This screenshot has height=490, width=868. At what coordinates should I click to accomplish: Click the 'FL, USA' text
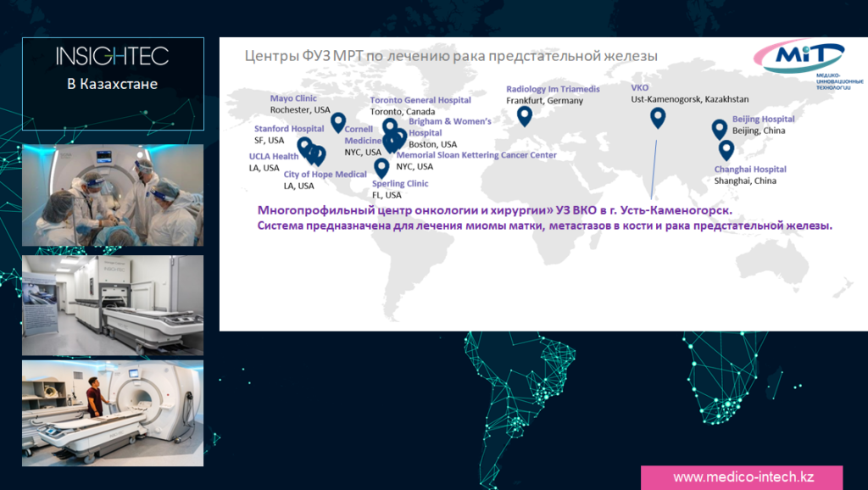(x=387, y=195)
